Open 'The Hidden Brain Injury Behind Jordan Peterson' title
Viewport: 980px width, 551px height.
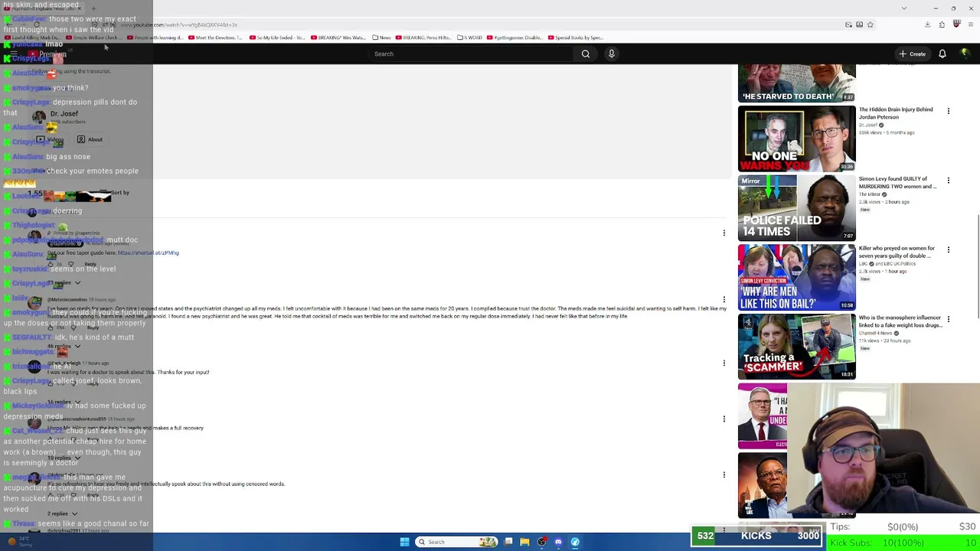(896, 113)
